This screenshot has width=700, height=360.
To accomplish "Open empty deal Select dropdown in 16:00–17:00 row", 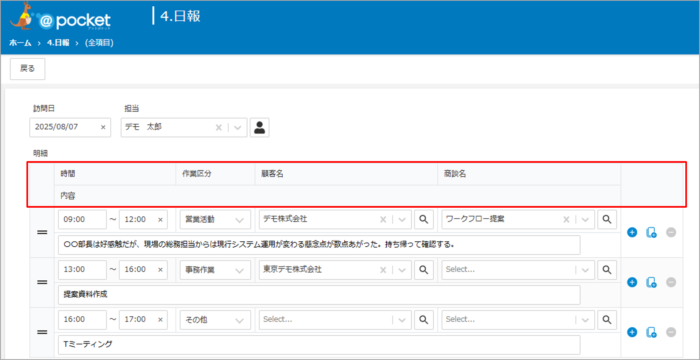I will click(x=518, y=319).
